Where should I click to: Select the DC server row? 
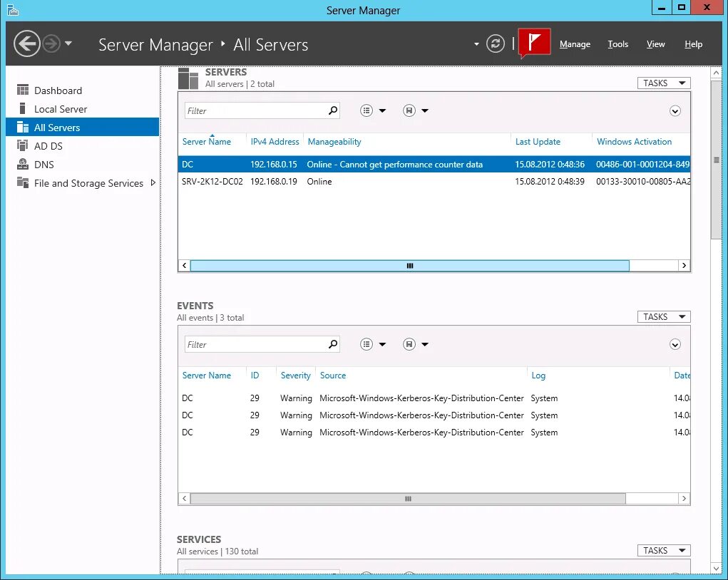(434, 165)
